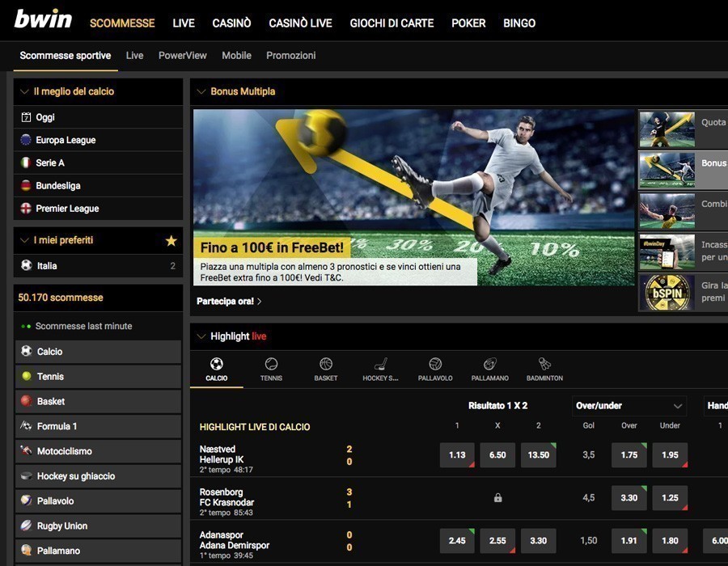The image size is (728, 566).
Task: Pick Under 4,5 at 1.25 Rosenborg
Action: pos(670,498)
